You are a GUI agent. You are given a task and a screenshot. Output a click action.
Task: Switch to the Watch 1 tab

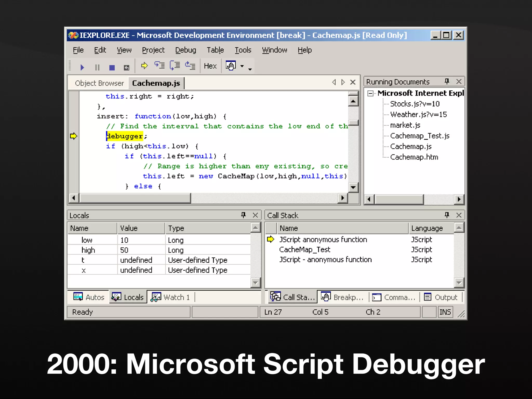[x=170, y=297]
